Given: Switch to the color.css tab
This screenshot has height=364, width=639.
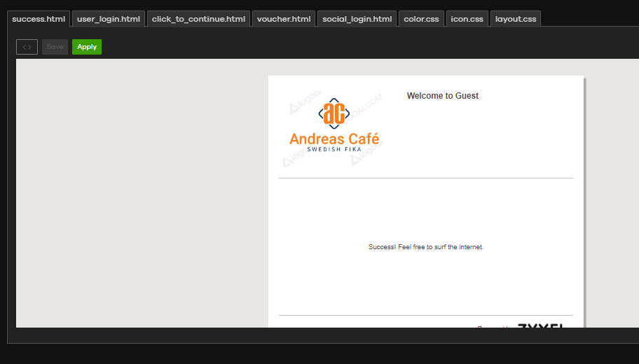Looking at the screenshot, I should tap(421, 19).
